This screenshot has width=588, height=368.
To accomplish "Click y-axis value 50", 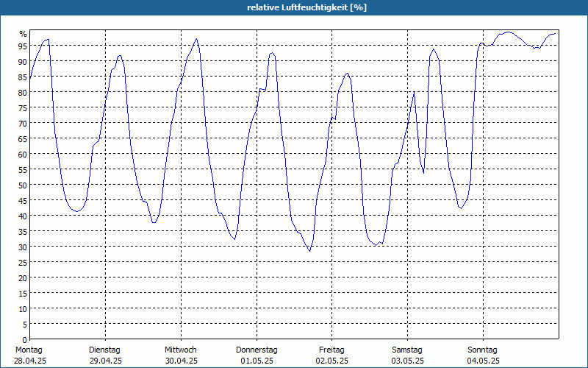I will (x=24, y=185).
